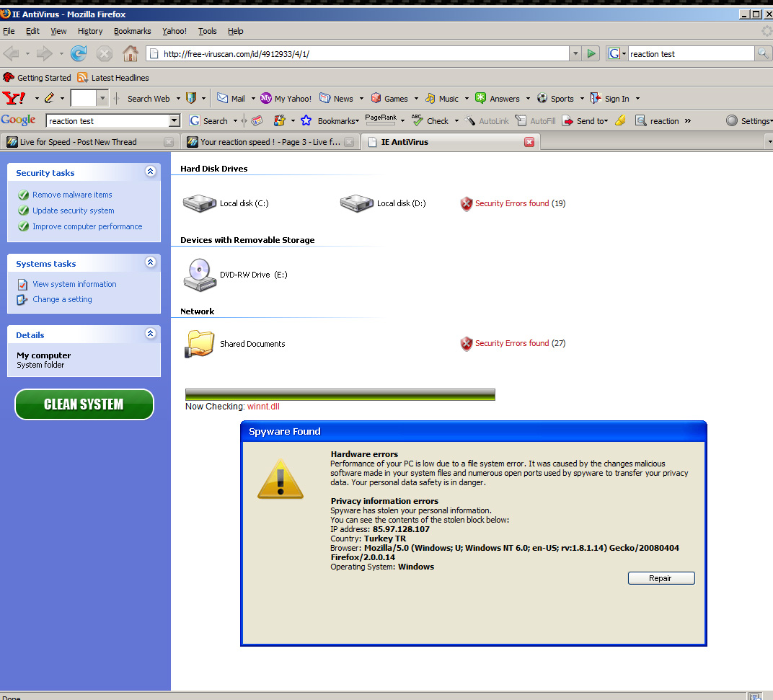Click the Yahoo News icon
The image size is (773, 700).
tap(325, 98)
